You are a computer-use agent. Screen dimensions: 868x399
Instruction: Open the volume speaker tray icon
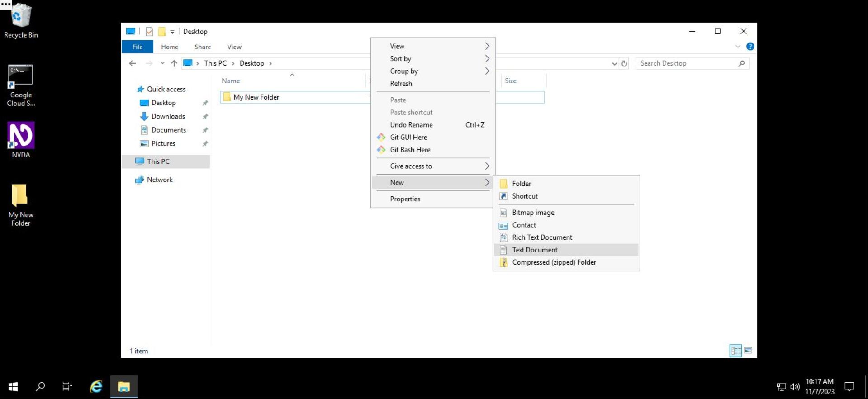795,387
